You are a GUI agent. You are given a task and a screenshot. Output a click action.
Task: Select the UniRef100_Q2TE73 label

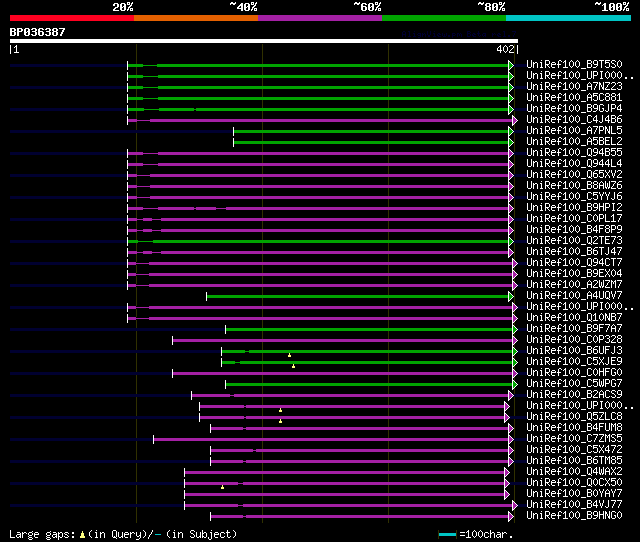coord(574,241)
